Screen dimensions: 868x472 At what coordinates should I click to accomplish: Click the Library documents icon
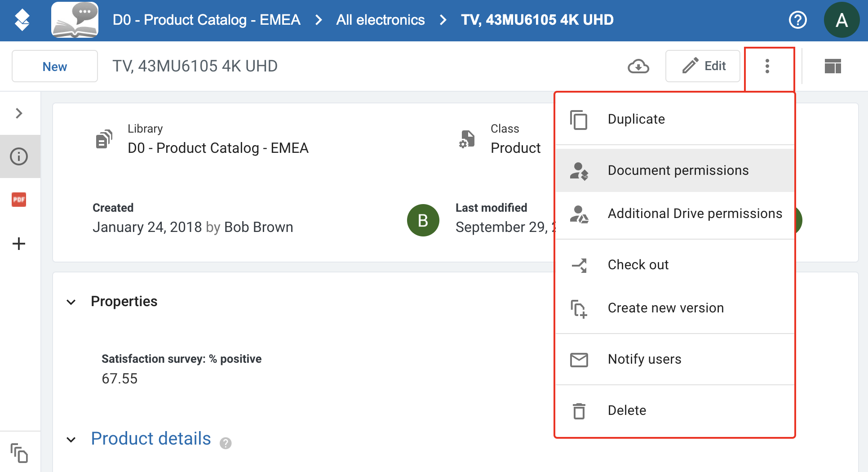pos(104,140)
